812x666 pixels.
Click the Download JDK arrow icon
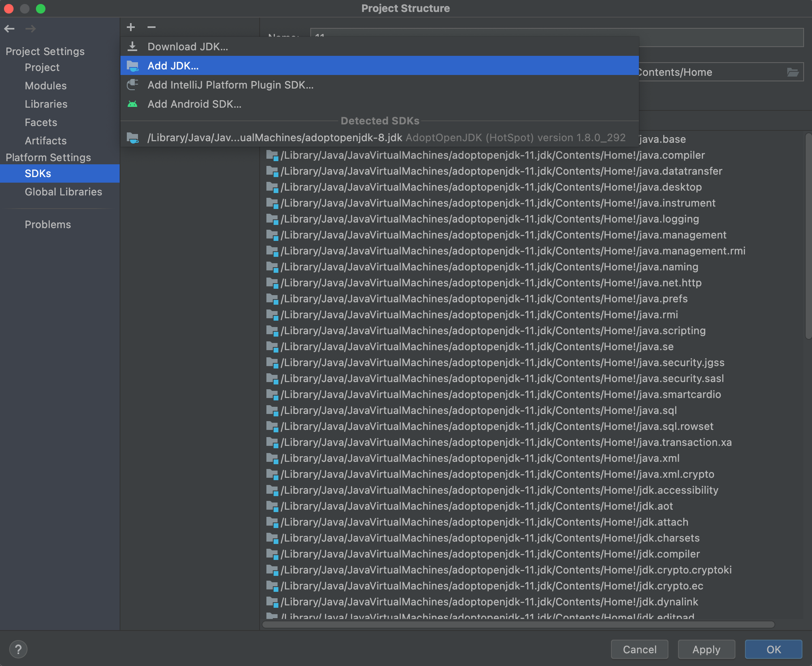tap(132, 47)
